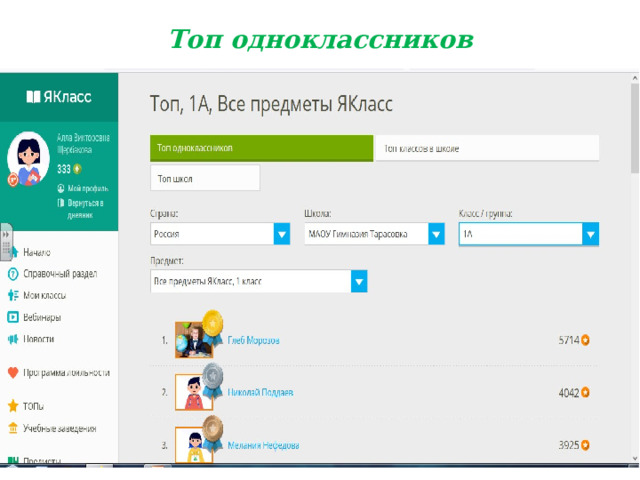The width and height of the screenshot is (640, 480).
Task: Click the coin icon next to 5714
Action: (x=585, y=340)
